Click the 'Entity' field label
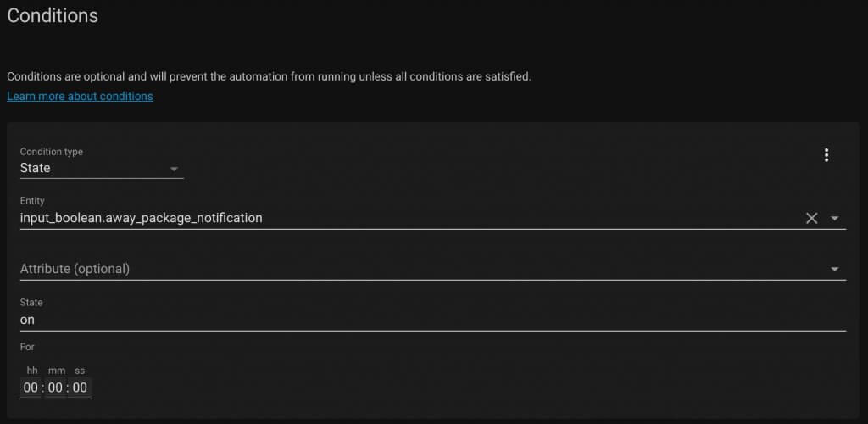Screen dimensions: 868x424 point(32,201)
